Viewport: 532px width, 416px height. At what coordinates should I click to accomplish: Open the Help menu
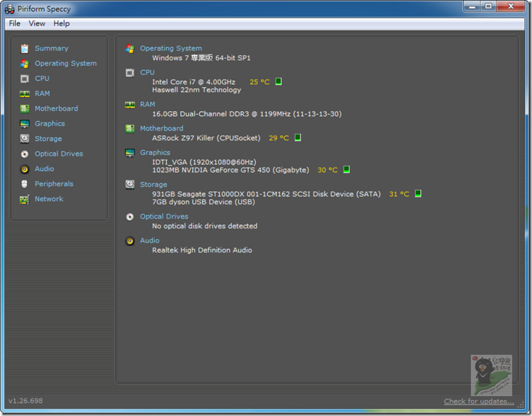coord(62,23)
